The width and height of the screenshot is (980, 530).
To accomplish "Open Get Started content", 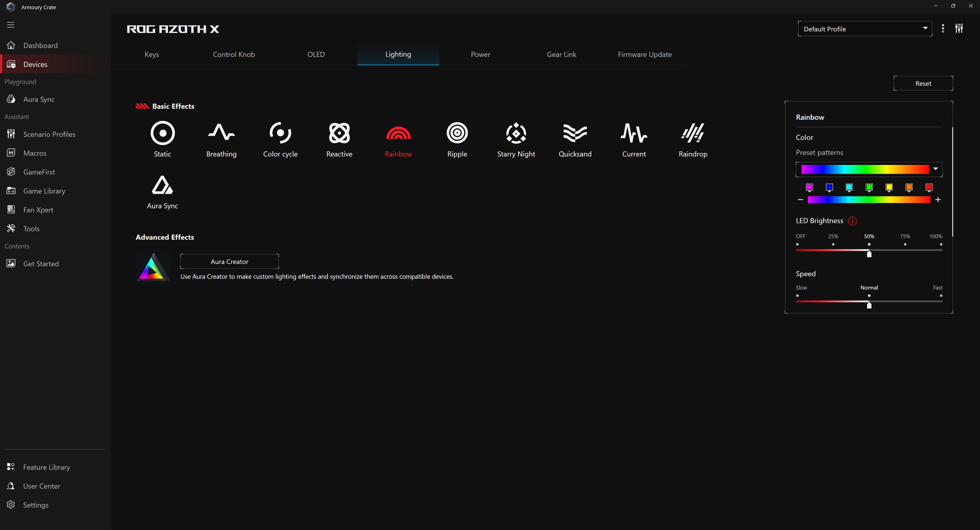I will pos(55,264).
